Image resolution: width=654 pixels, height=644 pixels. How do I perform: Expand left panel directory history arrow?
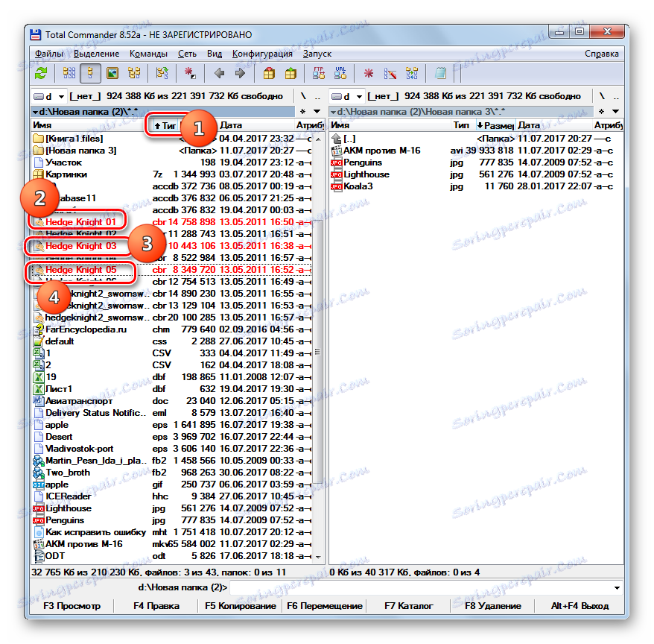[317, 112]
